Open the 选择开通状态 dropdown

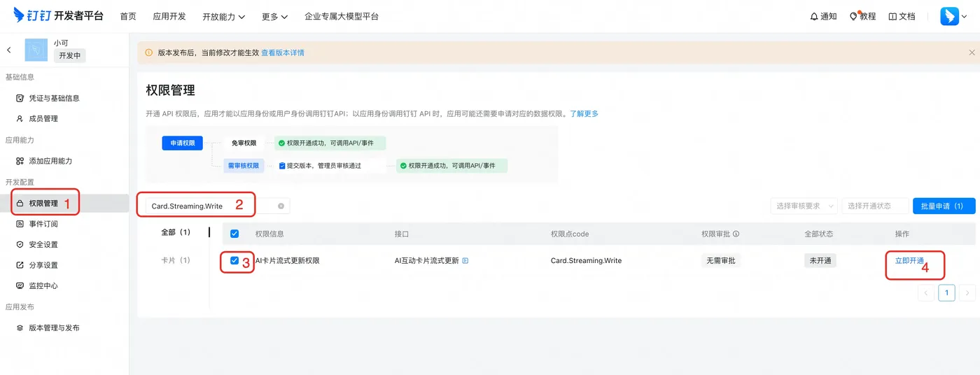(874, 206)
